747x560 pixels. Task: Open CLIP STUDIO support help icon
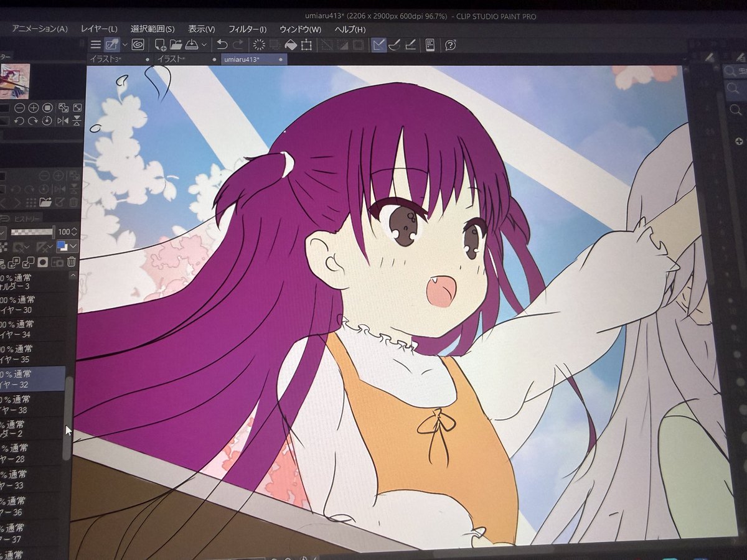[x=451, y=45]
